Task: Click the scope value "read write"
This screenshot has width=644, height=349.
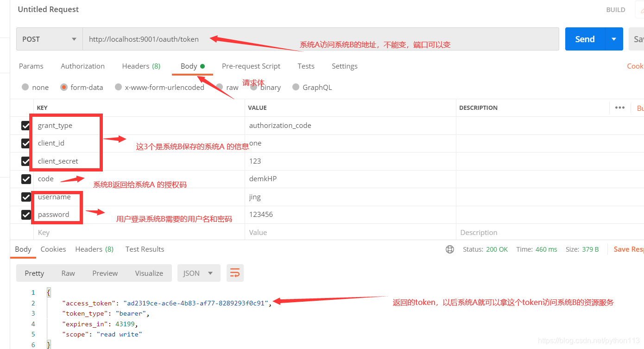Action: pos(119,334)
